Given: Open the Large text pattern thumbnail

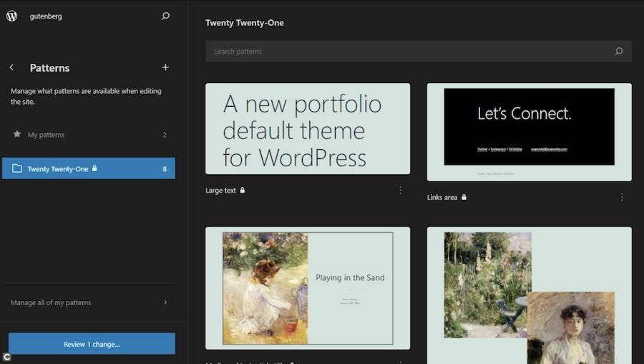Looking at the screenshot, I should (308, 129).
